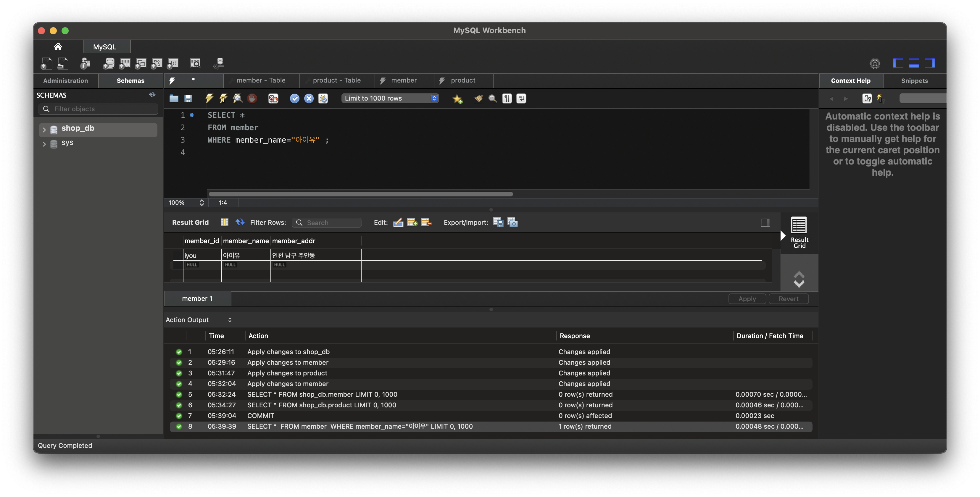Toggle the right sidebar panel visibility
Screen dimensions: 980x497
tap(930, 64)
